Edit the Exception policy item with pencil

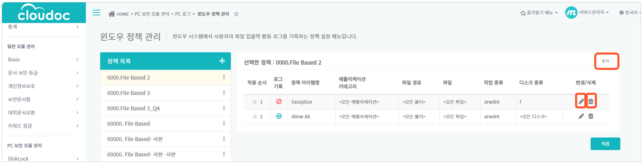coord(581,101)
